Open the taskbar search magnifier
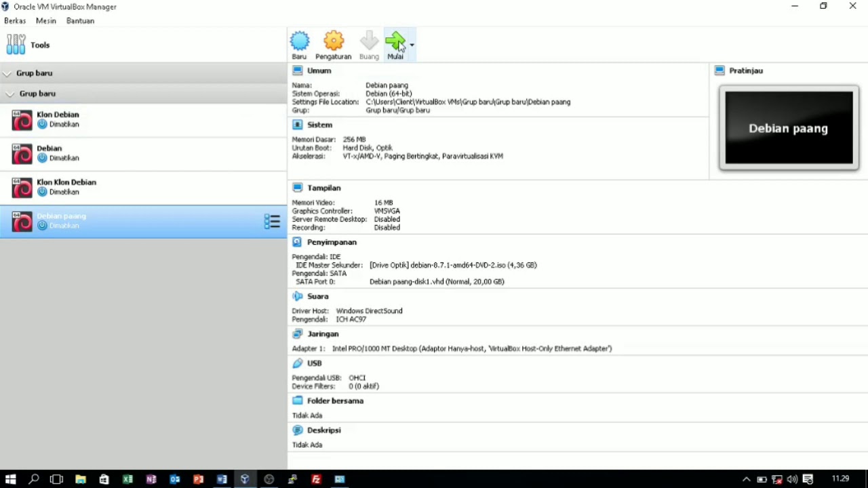The height and width of the screenshot is (488, 868). 34,479
